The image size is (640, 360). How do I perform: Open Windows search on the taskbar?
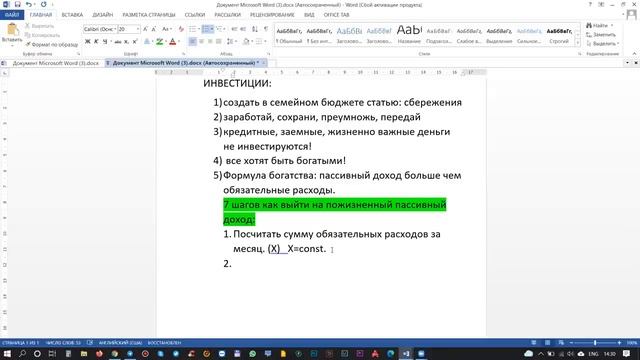pos(22,353)
